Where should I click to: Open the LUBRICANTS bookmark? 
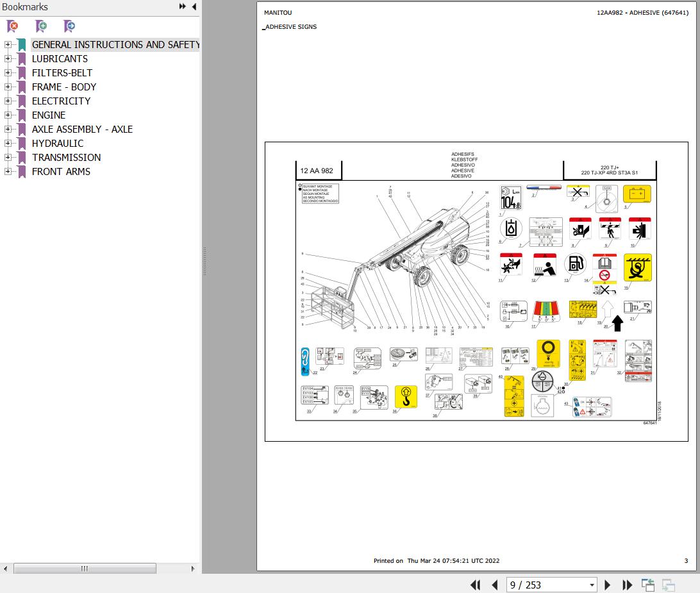60,59
